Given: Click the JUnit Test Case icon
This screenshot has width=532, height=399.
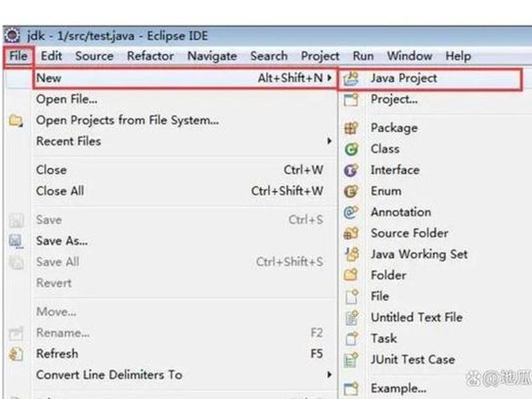Looking at the screenshot, I should click(351, 360).
